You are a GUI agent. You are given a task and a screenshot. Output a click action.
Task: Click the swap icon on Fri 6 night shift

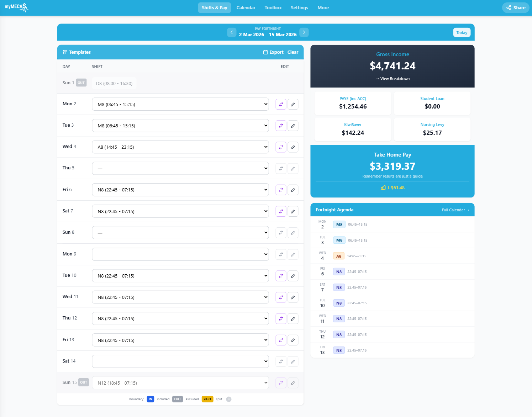click(281, 190)
